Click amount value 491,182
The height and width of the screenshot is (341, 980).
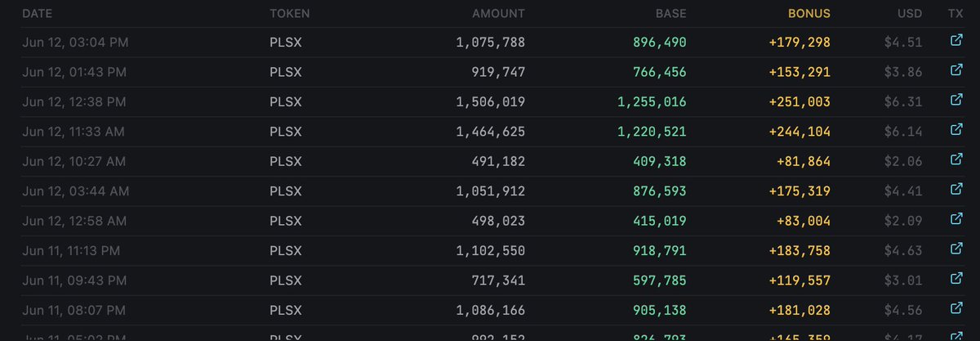[x=498, y=162]
